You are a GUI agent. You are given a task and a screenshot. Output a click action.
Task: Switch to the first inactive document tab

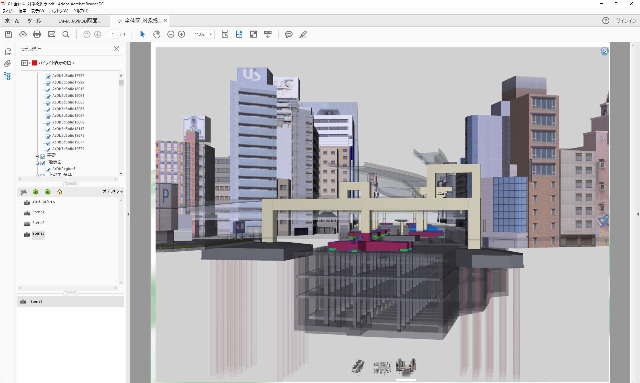click(x=79, y=20)
